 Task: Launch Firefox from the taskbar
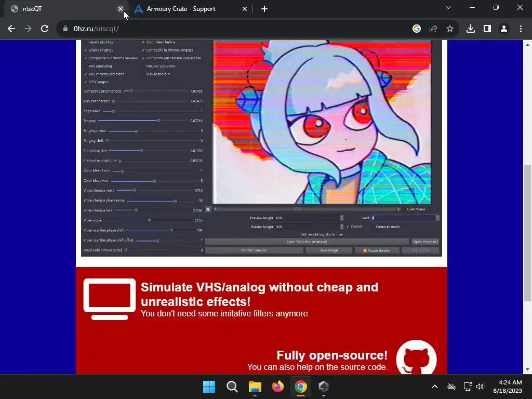click(278, 387)
